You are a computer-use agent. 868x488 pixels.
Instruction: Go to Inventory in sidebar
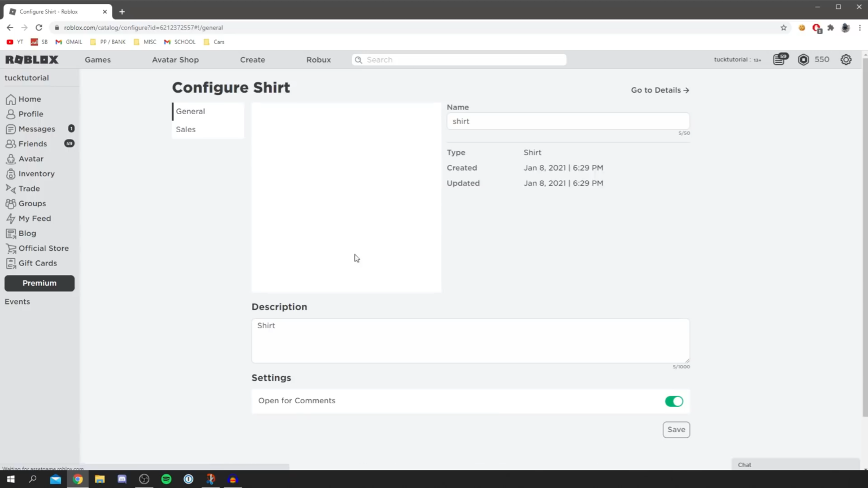[36, 173]
